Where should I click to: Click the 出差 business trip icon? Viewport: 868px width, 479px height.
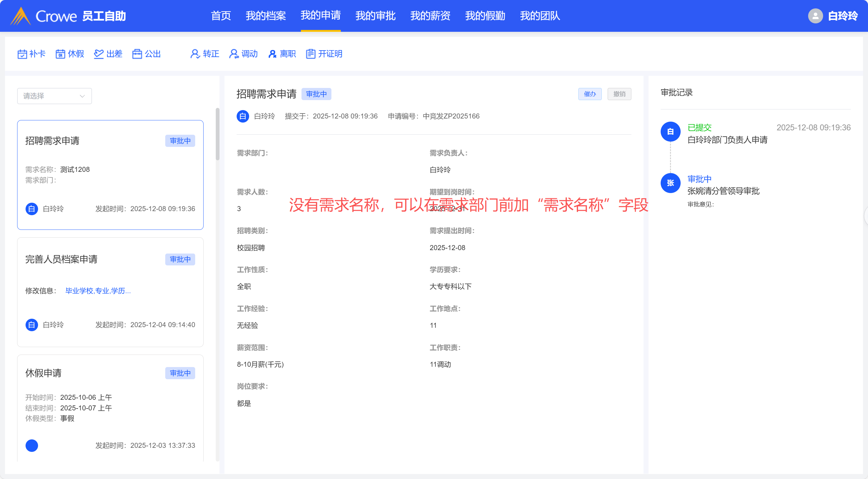click(99, 54)
